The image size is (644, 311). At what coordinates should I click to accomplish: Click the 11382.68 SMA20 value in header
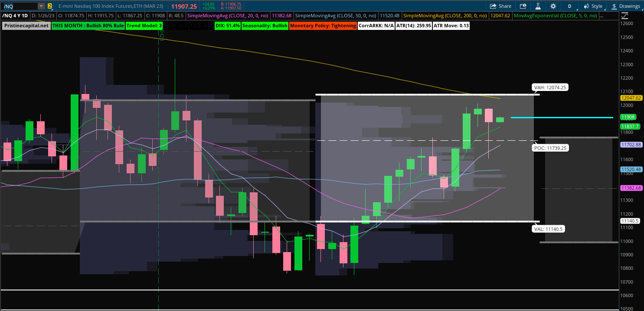pos(281,16)
